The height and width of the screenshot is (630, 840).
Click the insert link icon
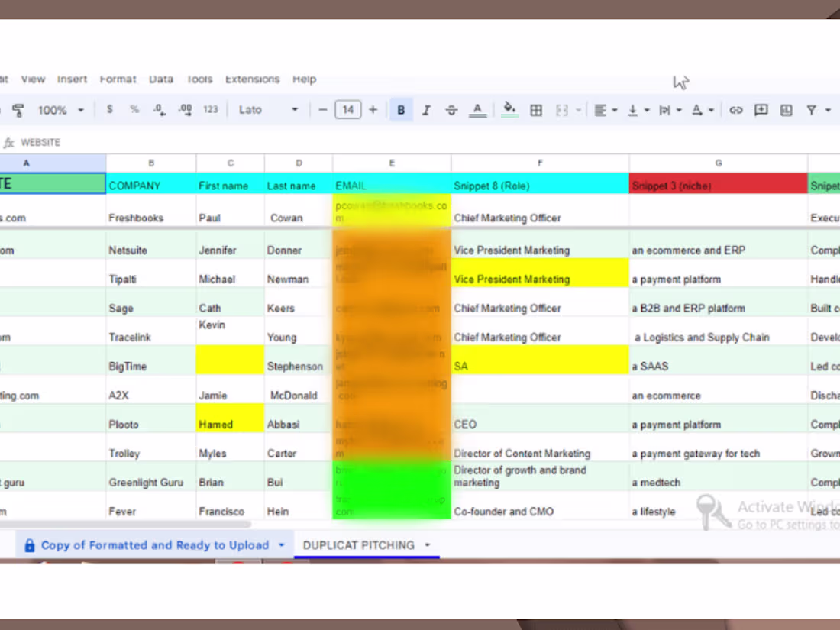[735, 110]
